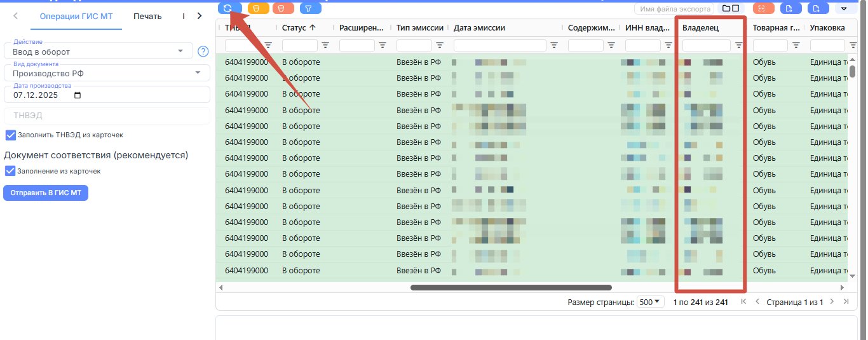This screenshot has width=868, height=340.
Task: Expand the Вид документа dropdown
Action: (198, 73)
